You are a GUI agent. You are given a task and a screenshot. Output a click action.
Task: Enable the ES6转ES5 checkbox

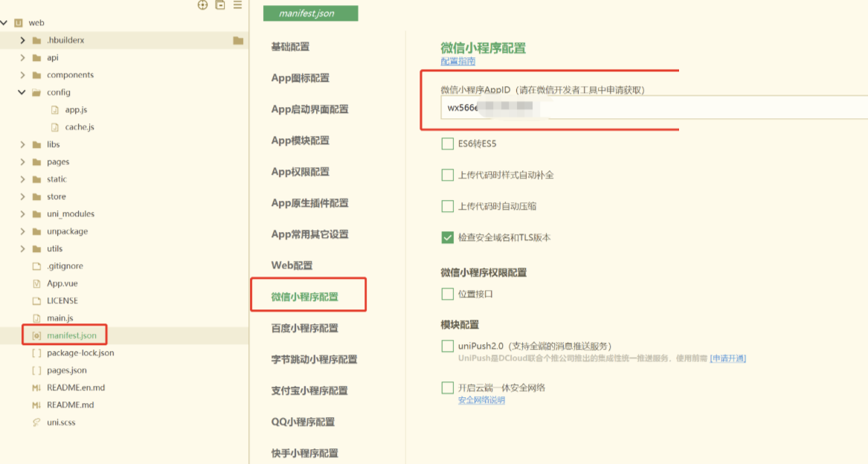(447, 144)
